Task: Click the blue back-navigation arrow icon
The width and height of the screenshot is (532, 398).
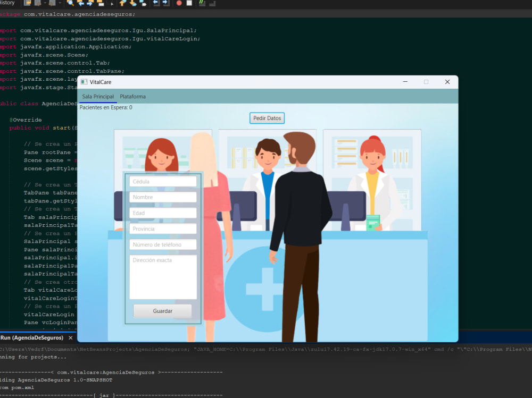Action: (81, 3)
